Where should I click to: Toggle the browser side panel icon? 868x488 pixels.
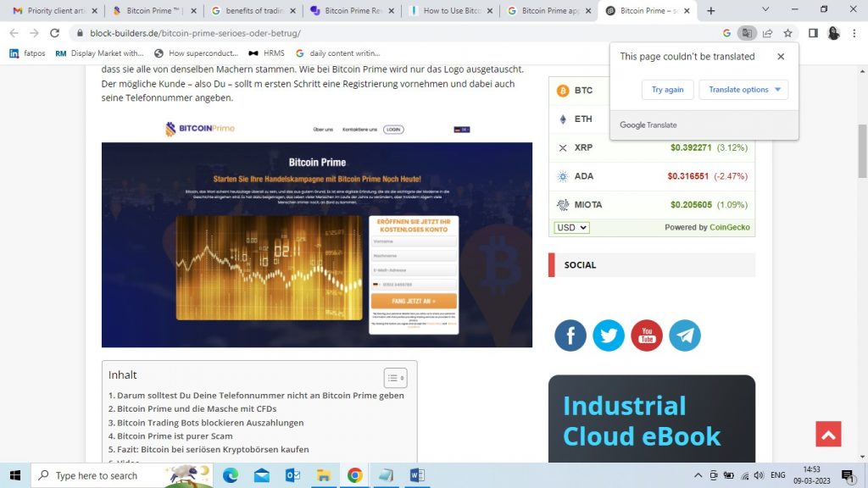pyautogui.click(x=813, y=31)
